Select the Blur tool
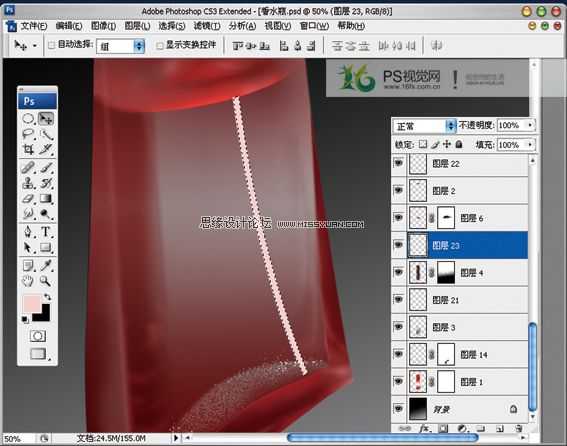This screenshot has height=446, width=567. pyautogui.click(x=28, y=213)
